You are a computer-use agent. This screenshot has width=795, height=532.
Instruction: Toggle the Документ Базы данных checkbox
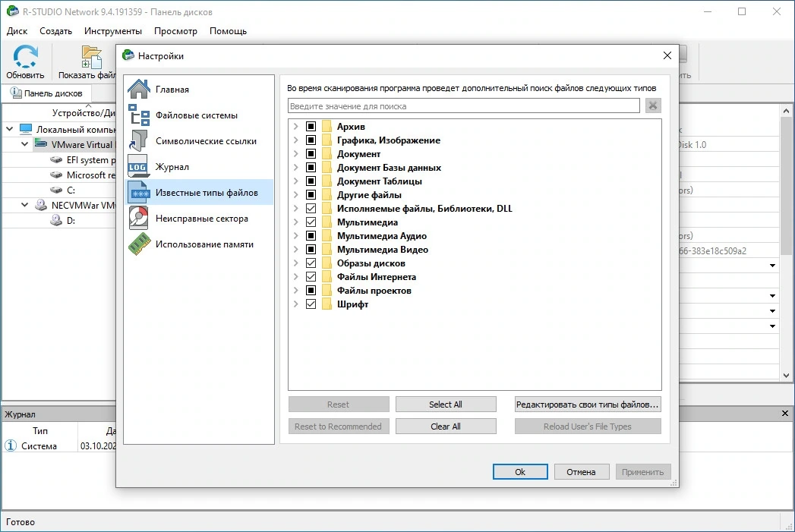pyautogui.click(x=311, y=167)
